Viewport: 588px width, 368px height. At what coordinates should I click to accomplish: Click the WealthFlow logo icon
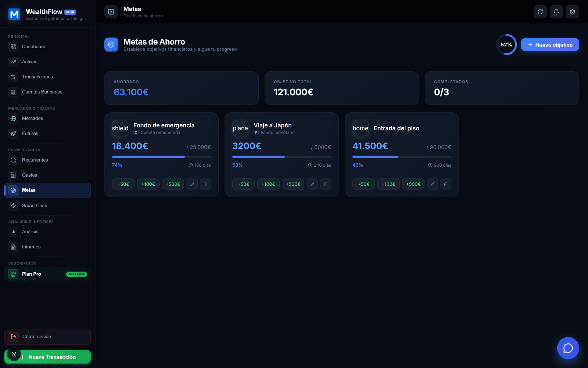tap(14, 14)
